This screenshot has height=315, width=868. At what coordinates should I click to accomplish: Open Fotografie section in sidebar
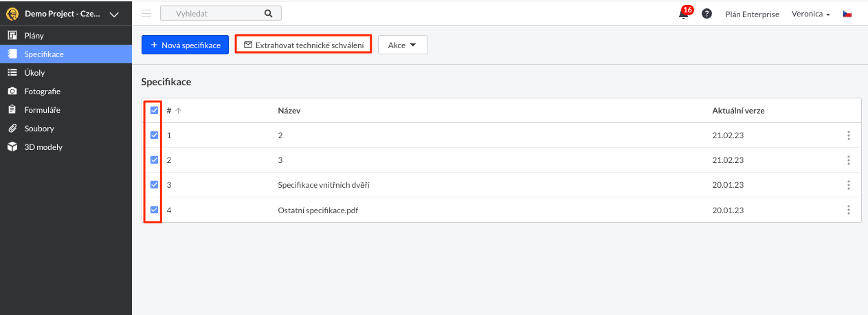tap(43, 91)
